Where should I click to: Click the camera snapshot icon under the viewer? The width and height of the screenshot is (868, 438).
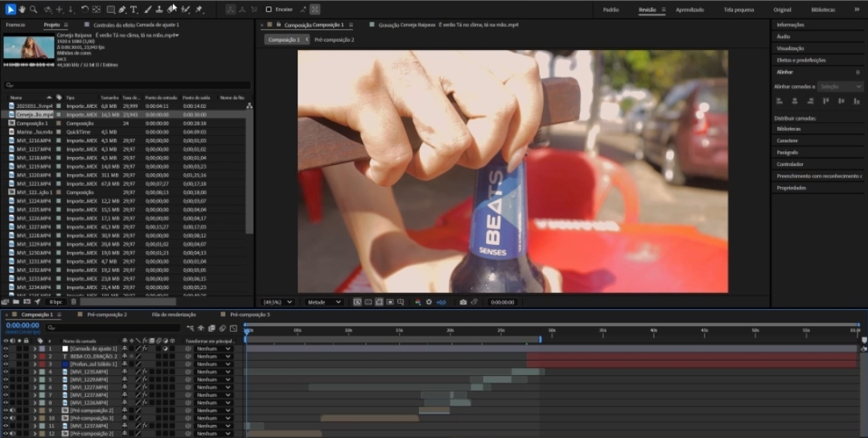463,302
